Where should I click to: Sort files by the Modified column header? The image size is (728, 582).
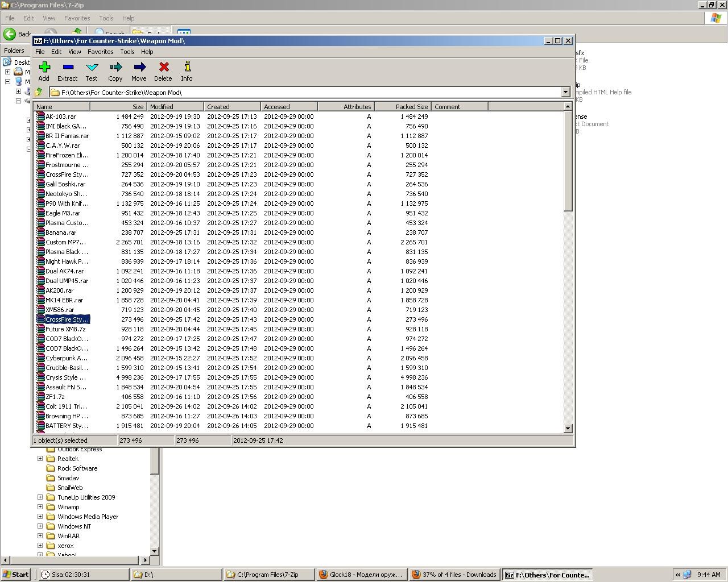pyautogui.click(x=175, y=107)
